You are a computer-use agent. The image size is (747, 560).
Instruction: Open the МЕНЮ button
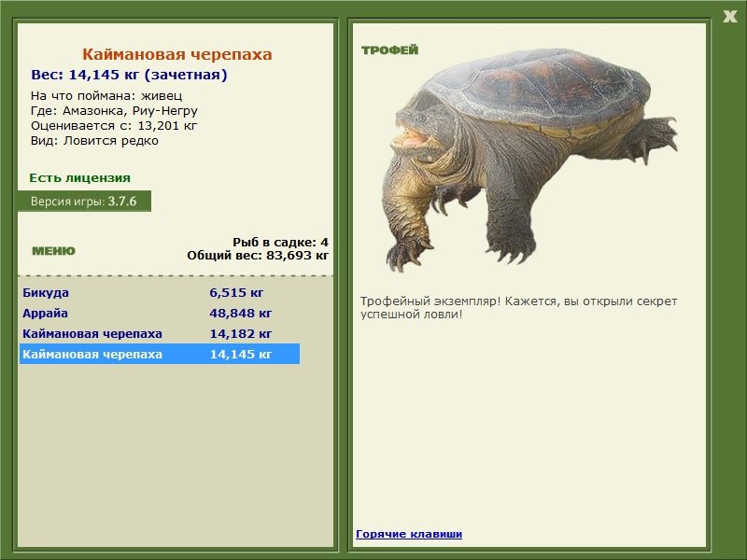point(54,251)
